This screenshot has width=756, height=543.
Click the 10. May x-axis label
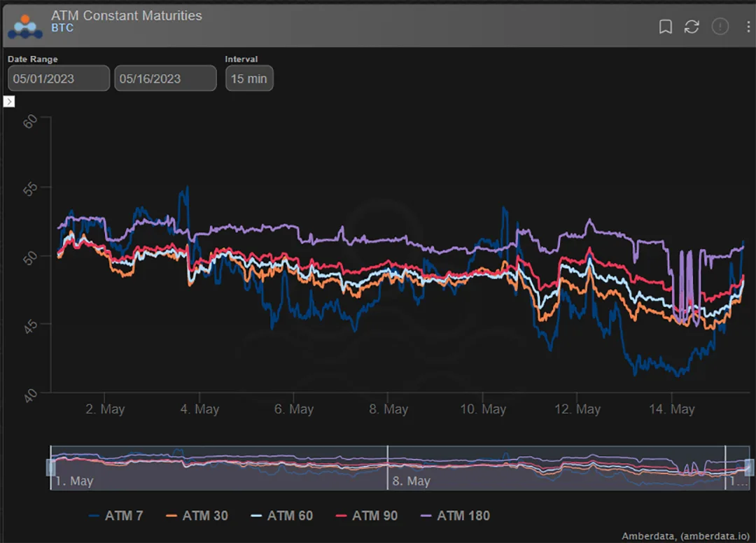[483, 409]
